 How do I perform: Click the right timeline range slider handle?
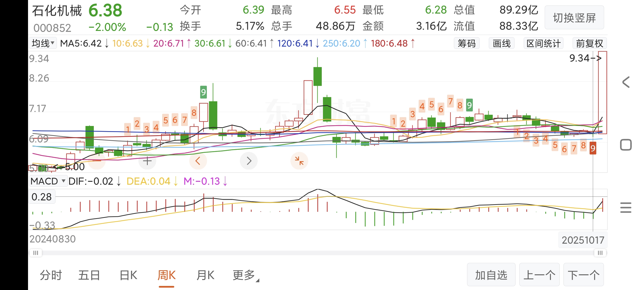point(600,253)
